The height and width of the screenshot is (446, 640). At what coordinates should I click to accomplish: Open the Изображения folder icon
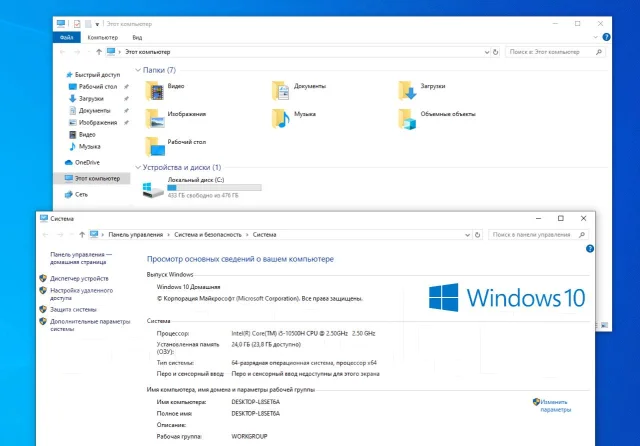pyautogui.click(x=155, y=119)
